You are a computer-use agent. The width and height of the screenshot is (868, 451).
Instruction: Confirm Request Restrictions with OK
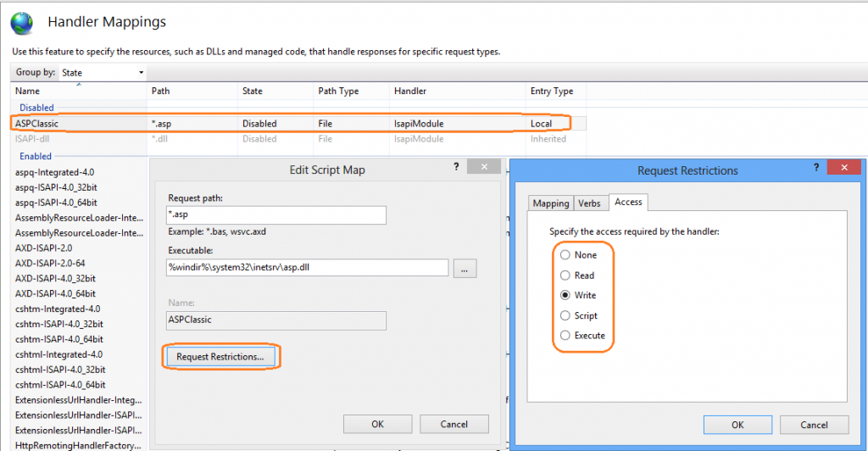(737, 425)
